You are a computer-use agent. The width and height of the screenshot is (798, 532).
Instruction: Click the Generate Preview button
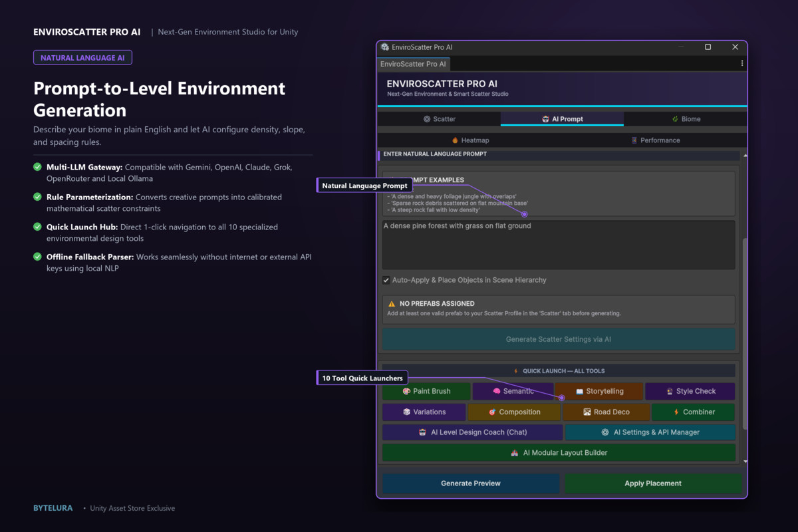[x=471, y=483]
